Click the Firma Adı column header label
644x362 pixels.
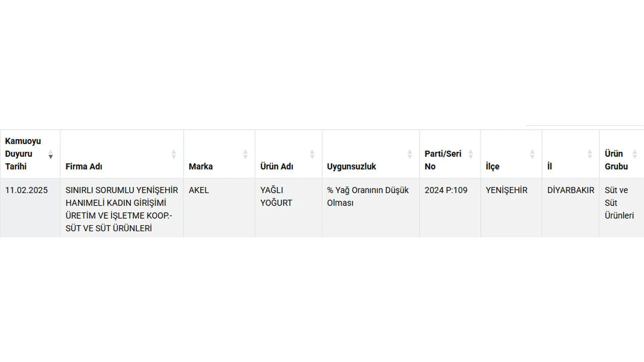tap(84, 166)
